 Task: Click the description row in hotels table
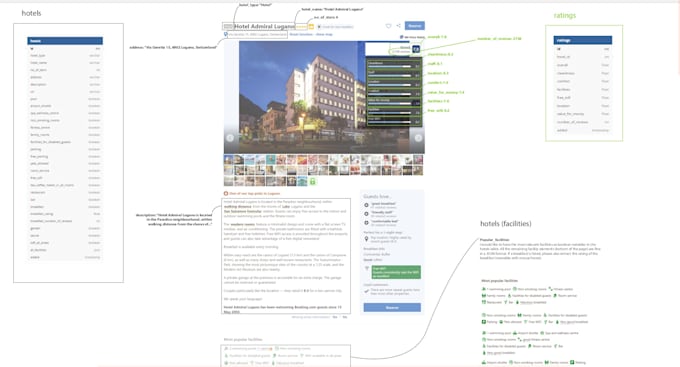[65, 85]
